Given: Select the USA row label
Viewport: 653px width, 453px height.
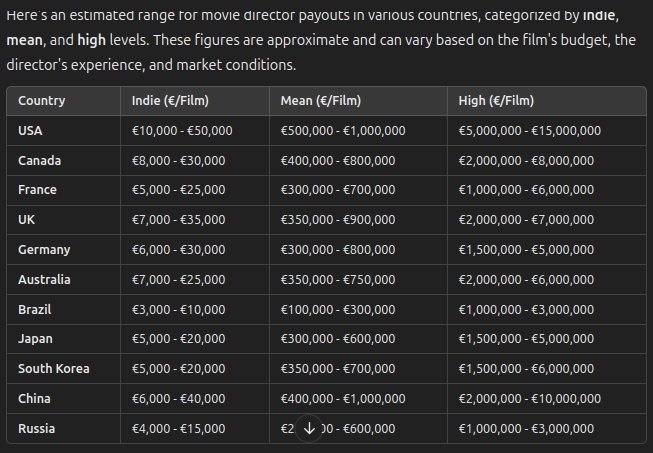Looking at the screenshot, I should (30, 130).
